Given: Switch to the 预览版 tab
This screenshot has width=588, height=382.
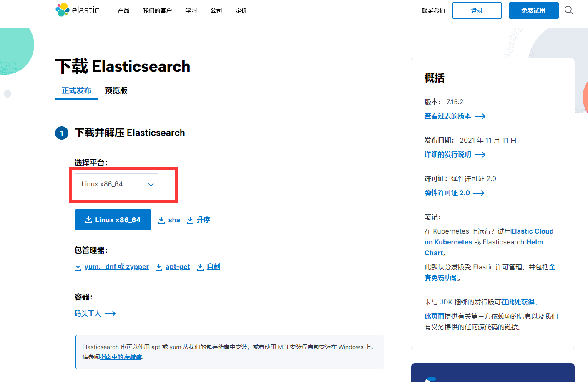Looking at the screenshot, I should (116, 90).
